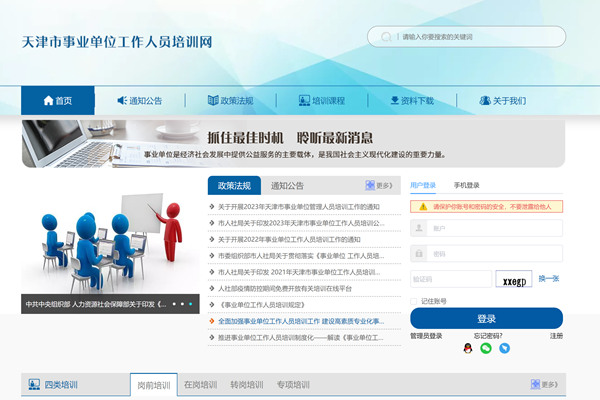
Task: Click the people icon beside 关于我们
Action: coord(485,100)
